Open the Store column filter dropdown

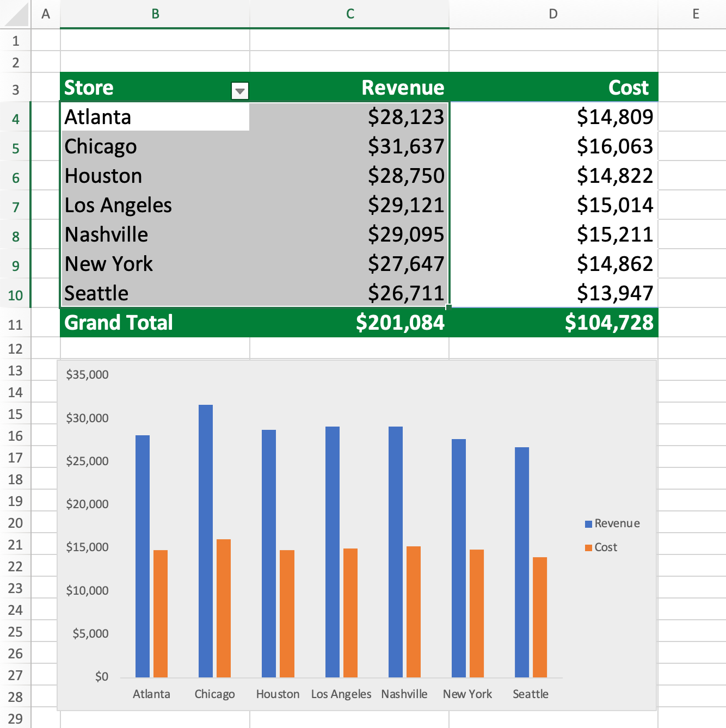[x=239, y=91]
